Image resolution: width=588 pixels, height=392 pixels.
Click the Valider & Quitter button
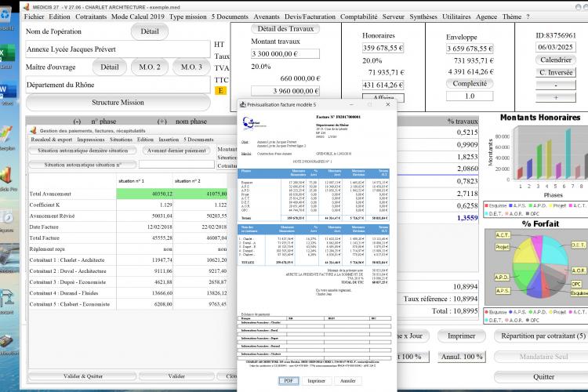pos(83,376)
